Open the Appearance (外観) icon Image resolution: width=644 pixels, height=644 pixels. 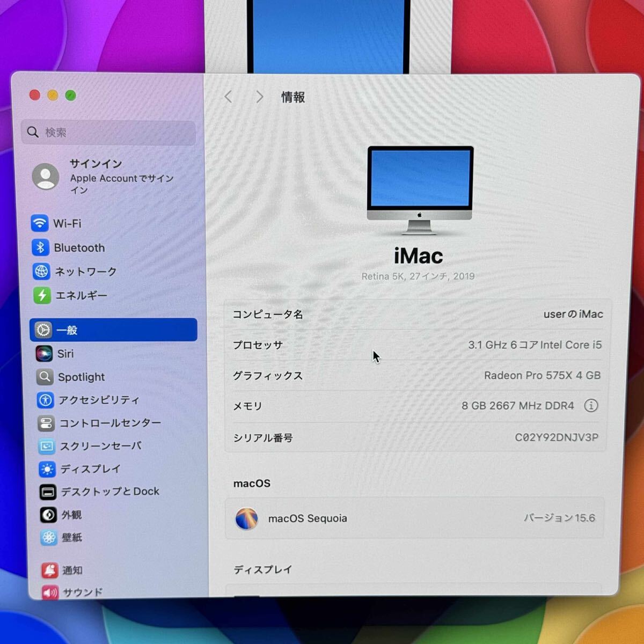pos(48,515)
